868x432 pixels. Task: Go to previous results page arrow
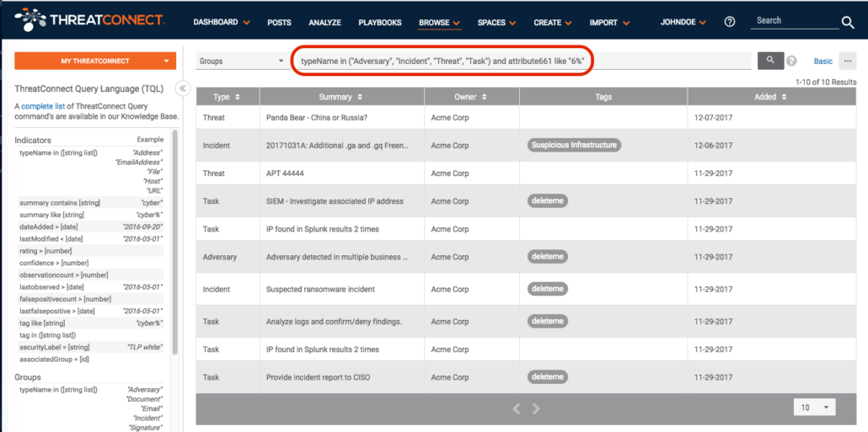[517, 408]
